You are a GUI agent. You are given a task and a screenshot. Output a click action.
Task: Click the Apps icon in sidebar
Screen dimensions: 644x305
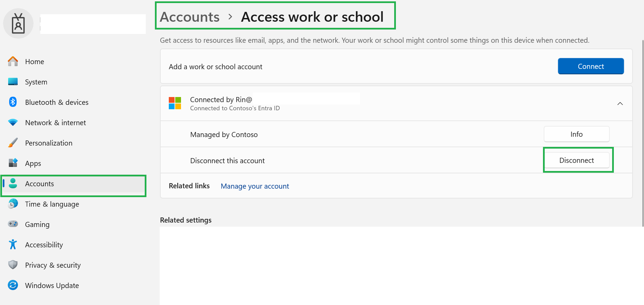13,163
